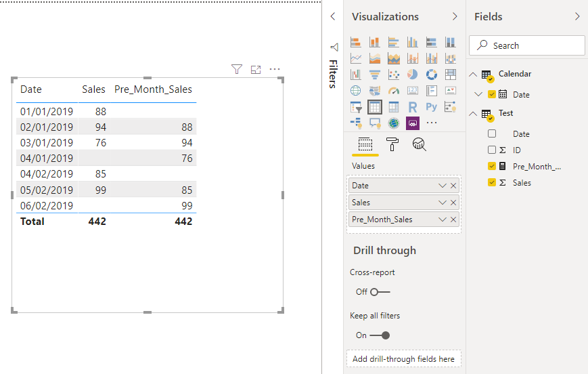Collapse the Fields pane
This screenshot has height=374, width=588.
[x=577, y=16]
